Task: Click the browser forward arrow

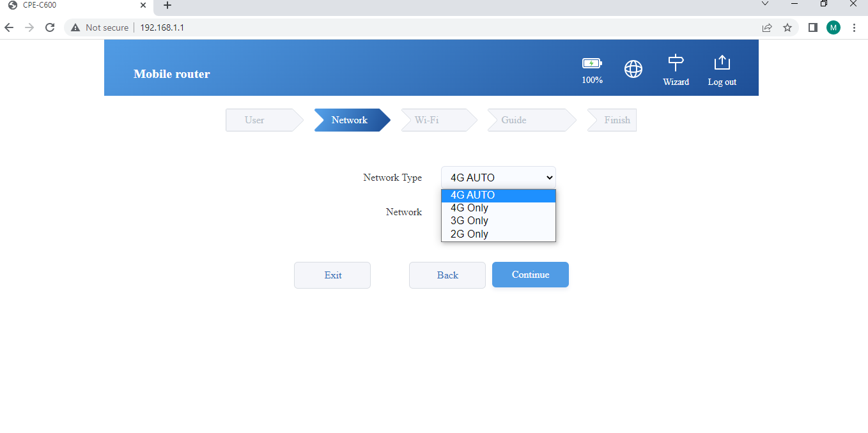Action: click(29, 27)
